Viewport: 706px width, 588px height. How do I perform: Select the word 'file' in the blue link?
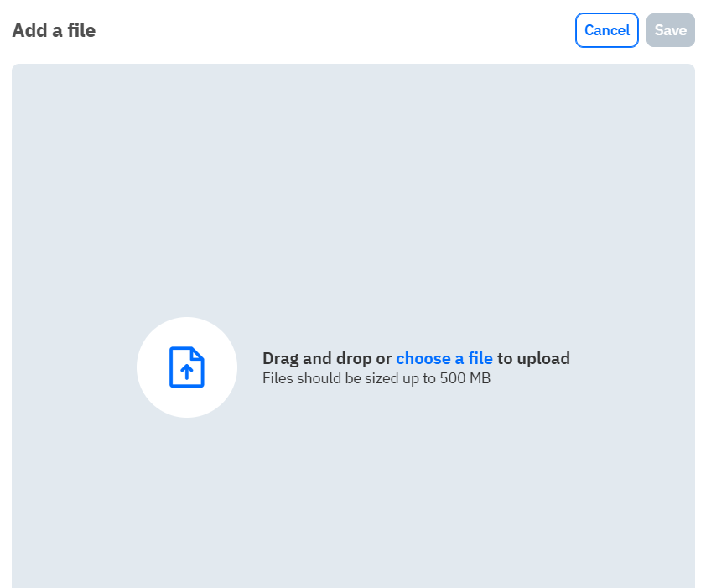tap(480, 359)
